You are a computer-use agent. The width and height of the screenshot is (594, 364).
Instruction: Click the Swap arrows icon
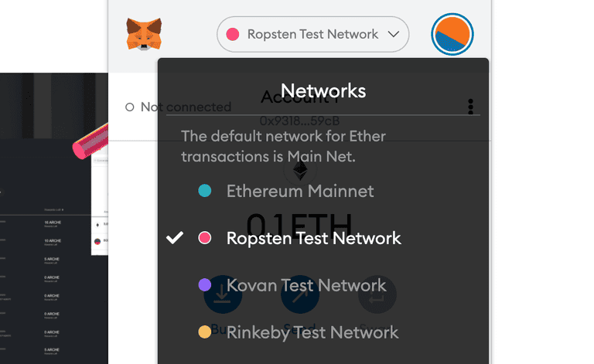click(377, 294)
